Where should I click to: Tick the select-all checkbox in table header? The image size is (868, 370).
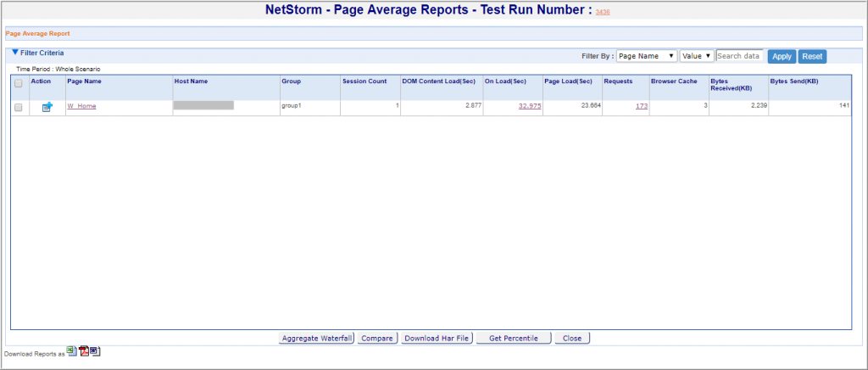tap(19, 84)
